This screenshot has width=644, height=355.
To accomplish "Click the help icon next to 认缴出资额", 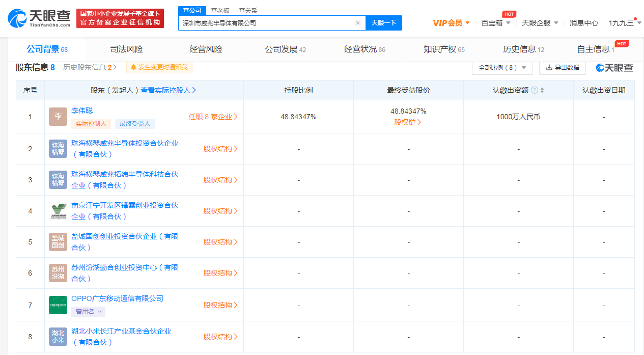I will pos(535,90).
